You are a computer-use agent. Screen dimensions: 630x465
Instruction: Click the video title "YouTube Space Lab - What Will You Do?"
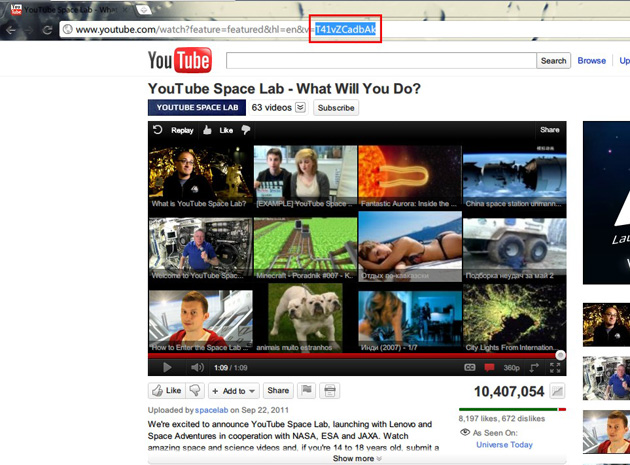tap(284, 89)
